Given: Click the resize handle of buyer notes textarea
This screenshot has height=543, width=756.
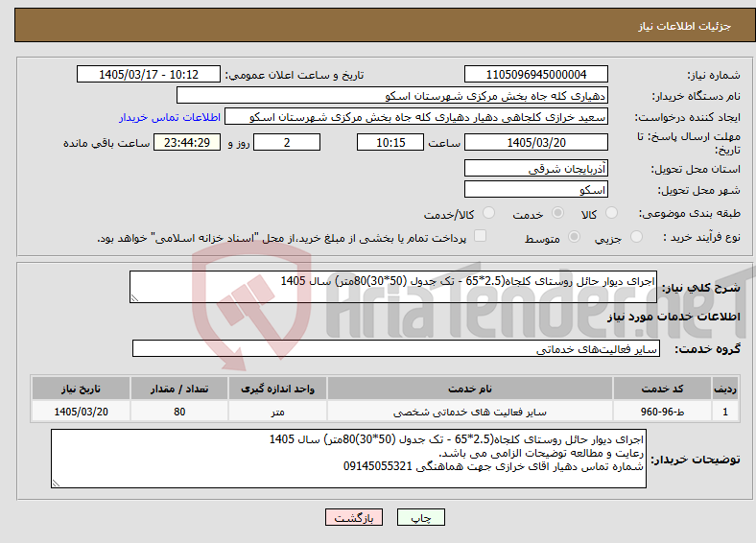Looking at the screenshot, I should (56, 484).
